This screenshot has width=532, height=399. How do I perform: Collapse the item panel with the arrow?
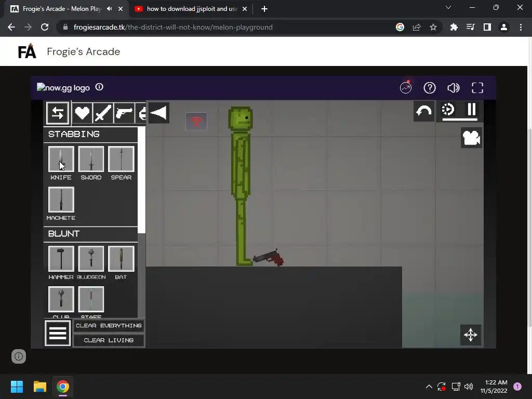tap(158, 113)
